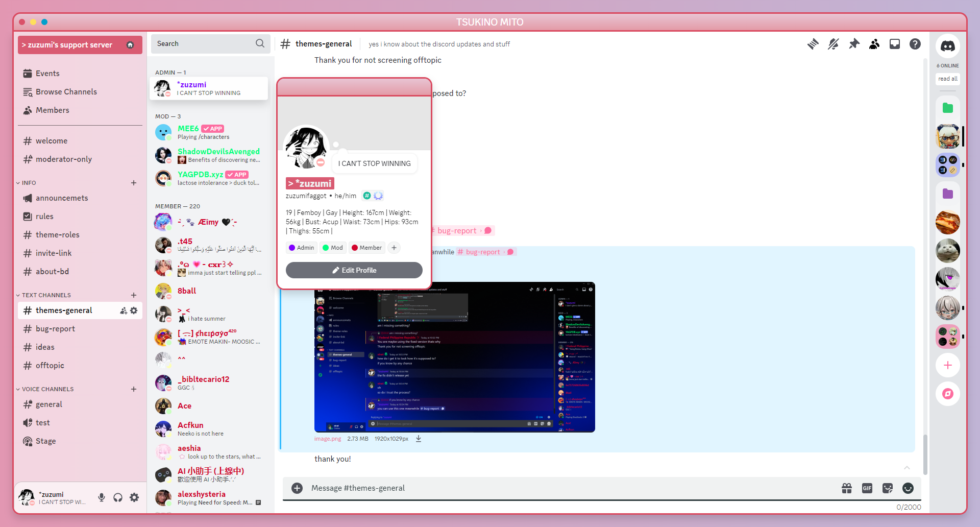This screenshot has height=527, width=980.
Task: Toggle microphone mute
Action: [102, 497]
